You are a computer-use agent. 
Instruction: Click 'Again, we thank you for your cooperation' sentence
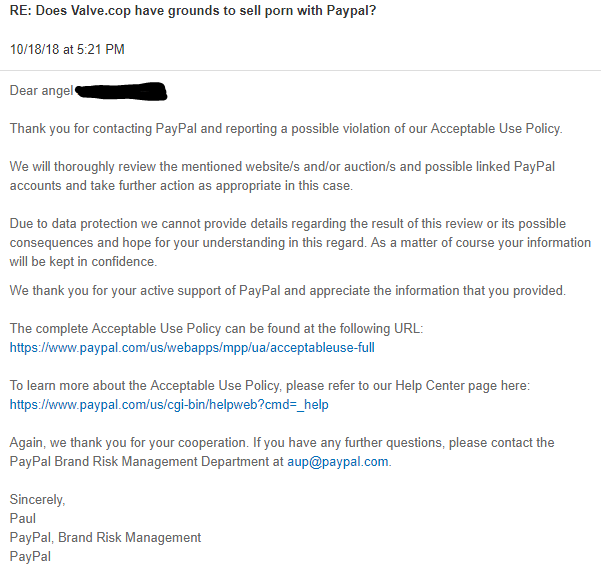pos(281,442)
